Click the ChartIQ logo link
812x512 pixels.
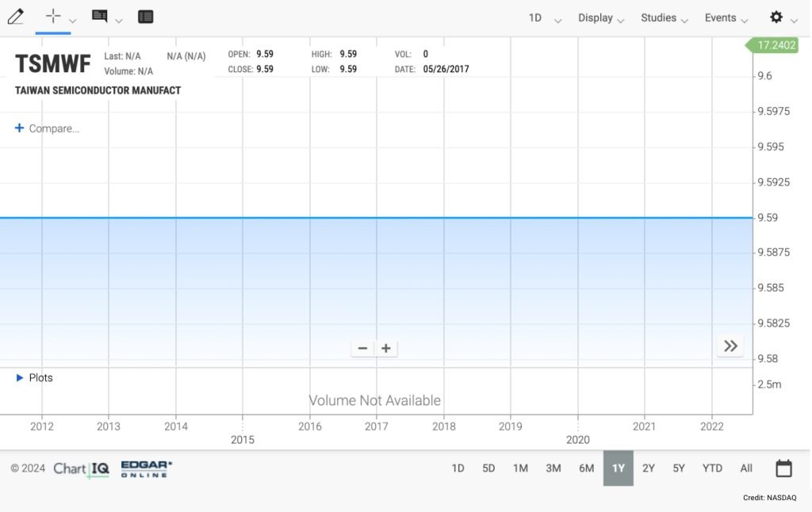[81, 468]
